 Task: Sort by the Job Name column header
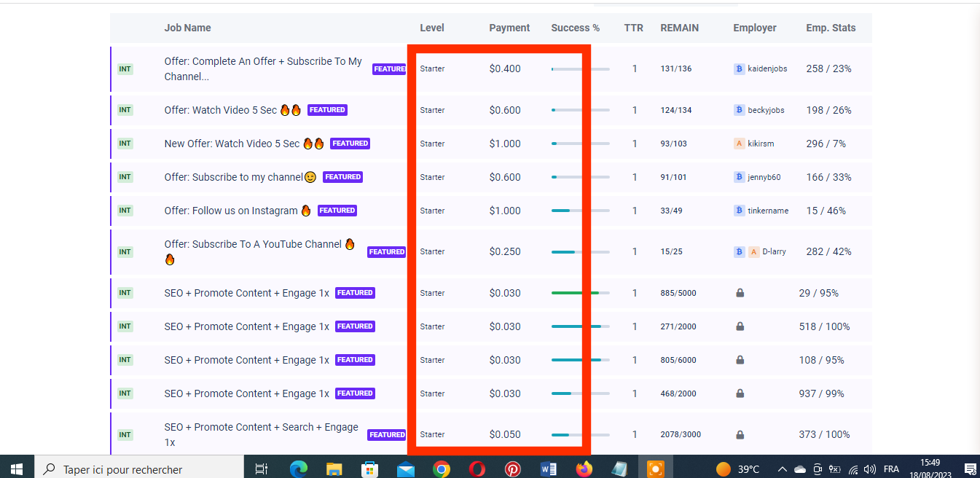(x=187, y=28)
